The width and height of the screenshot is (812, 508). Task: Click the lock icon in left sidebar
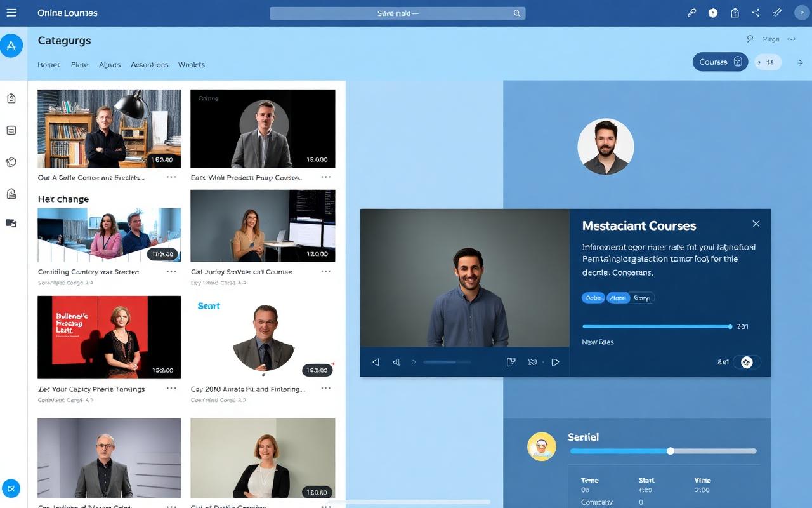[11, 98]
